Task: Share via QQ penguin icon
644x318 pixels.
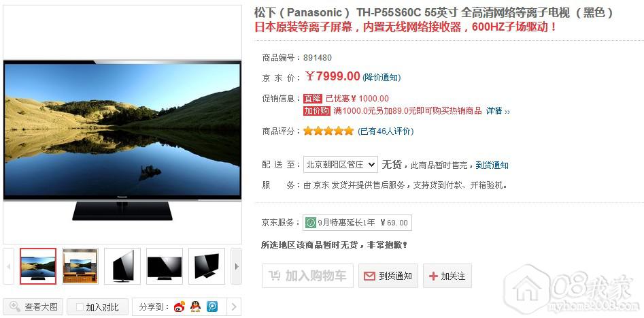Action: click(x=195, y=306)
